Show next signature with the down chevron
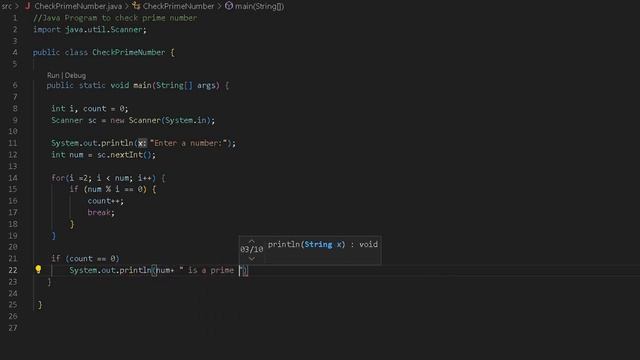This screenshot has width=640, height=360. coord(251,258)
